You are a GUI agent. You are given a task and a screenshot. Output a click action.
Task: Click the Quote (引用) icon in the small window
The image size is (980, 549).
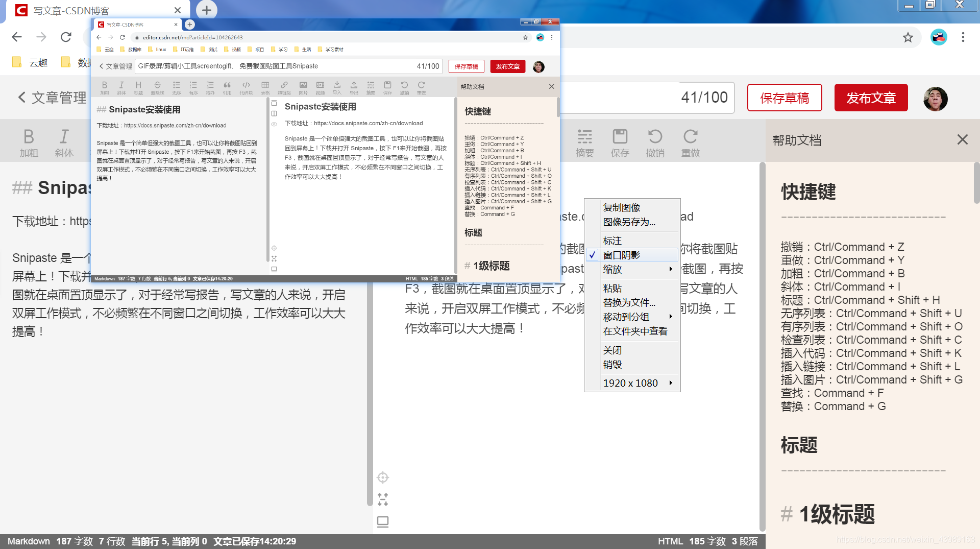[x=227, y=87]
